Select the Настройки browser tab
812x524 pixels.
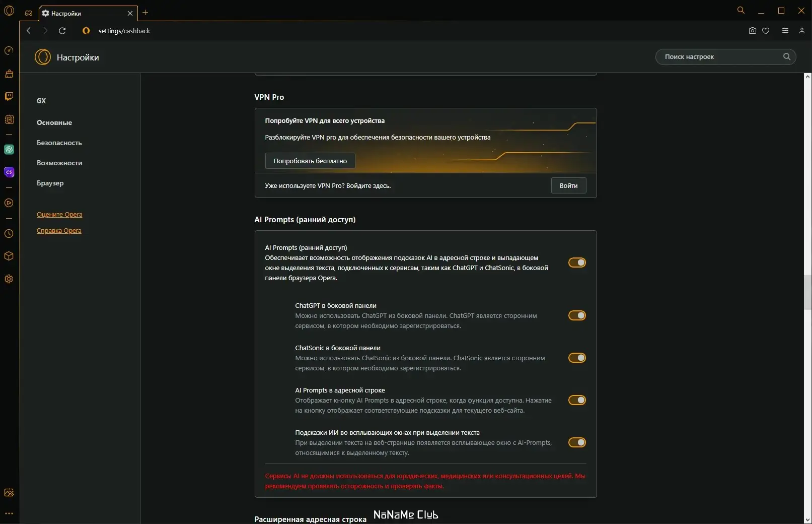(88, 13)
